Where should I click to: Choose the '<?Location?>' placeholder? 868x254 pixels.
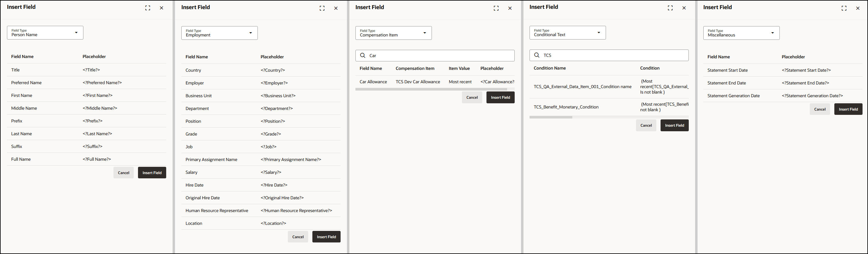coord(273,224)
